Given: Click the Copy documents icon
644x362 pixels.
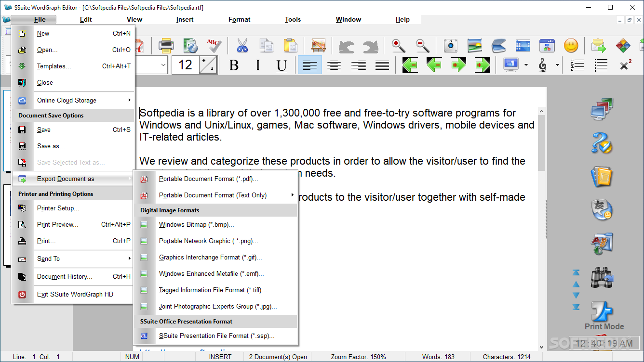Looking at the screenshot, I should [x=267, y=46].
